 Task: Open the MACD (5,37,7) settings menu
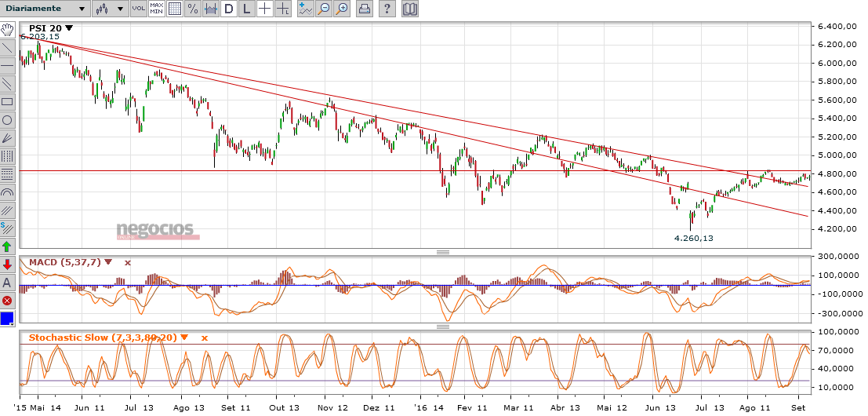tap(108, 262)
